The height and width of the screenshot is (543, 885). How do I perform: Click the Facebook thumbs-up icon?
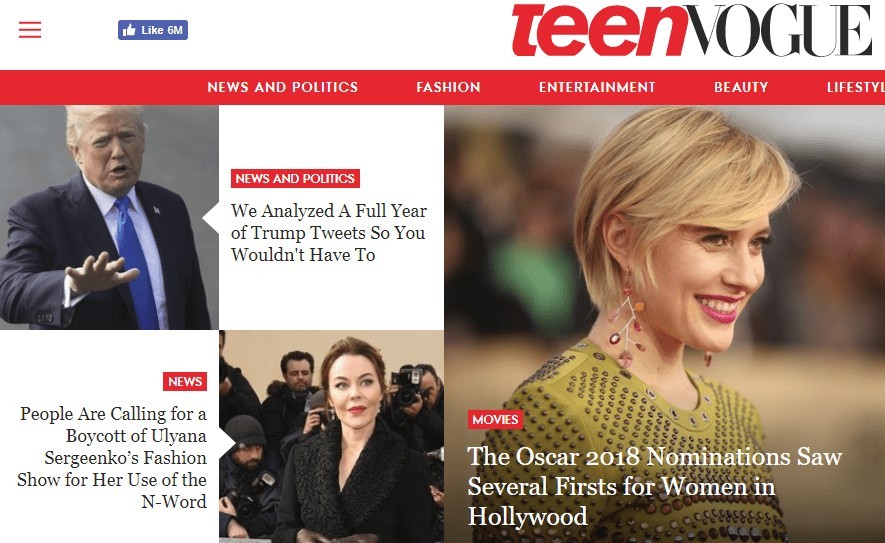129,30
